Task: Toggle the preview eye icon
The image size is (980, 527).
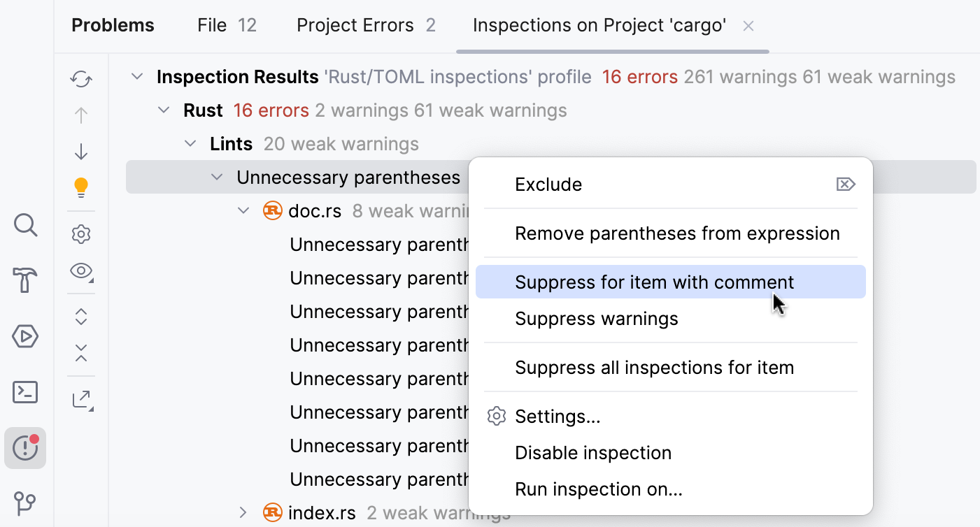Action: coord(80,271)
